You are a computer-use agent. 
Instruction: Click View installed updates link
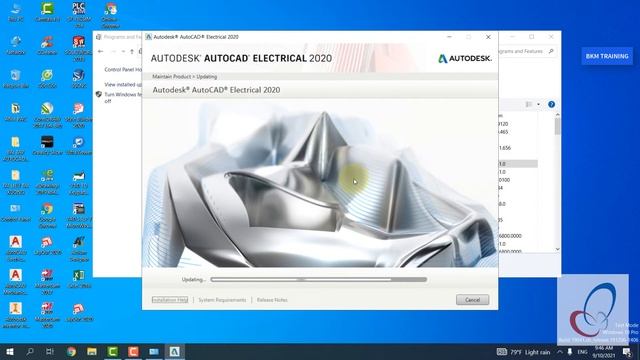pos(123,84)
